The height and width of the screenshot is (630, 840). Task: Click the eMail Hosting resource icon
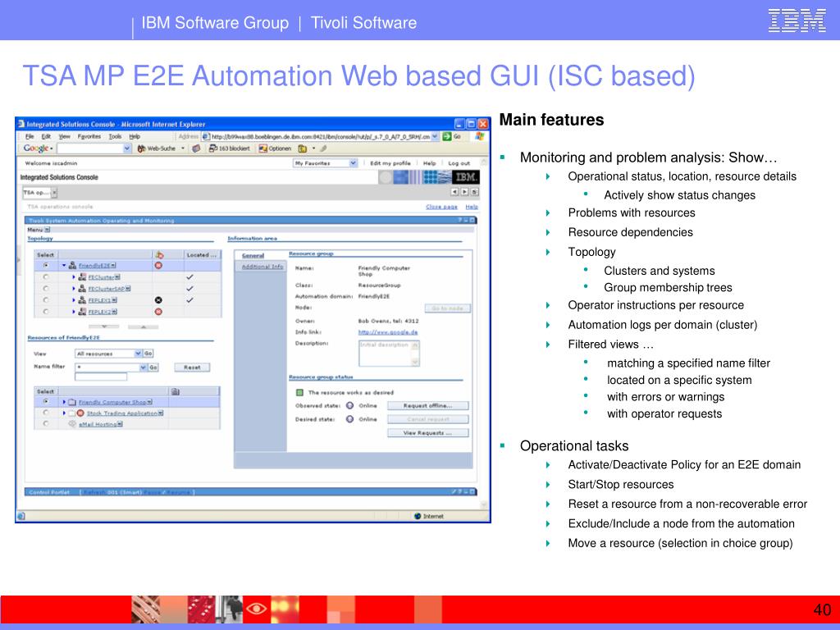tap(72, 424)
